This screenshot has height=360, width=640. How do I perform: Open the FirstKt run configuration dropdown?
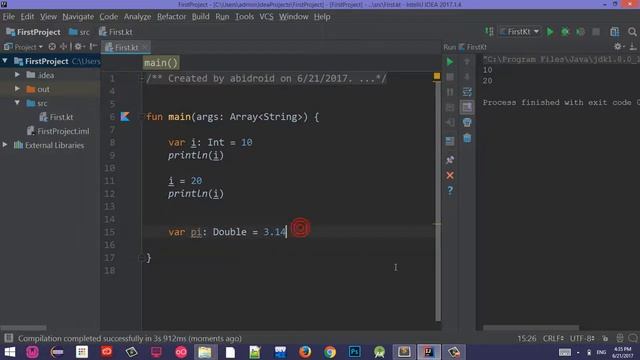click(x=520, y=31)
